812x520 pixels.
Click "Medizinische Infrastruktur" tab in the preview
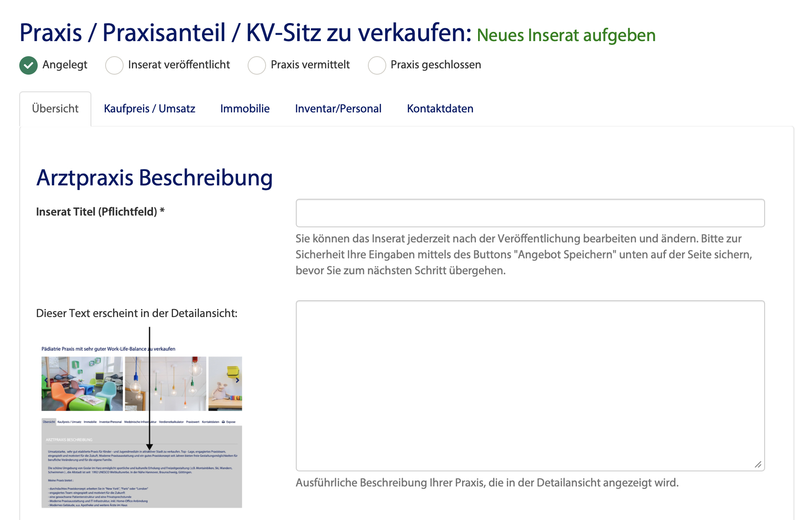[140, 422]
